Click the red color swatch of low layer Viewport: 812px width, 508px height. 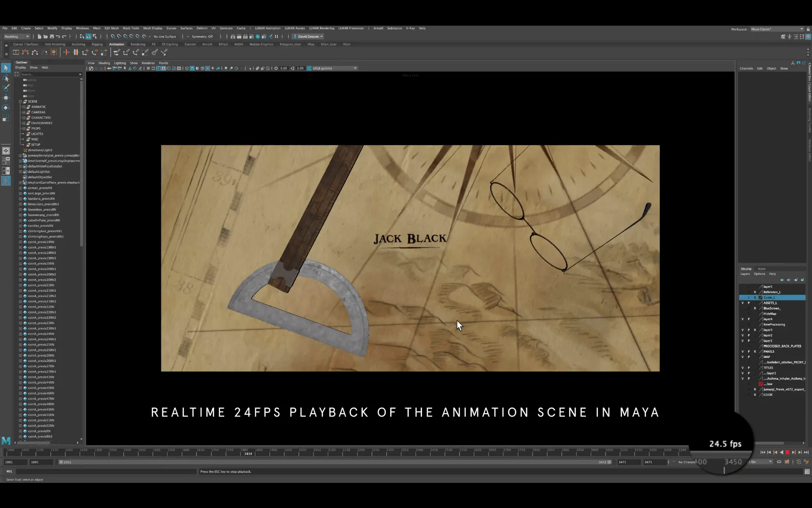(761, 384)
